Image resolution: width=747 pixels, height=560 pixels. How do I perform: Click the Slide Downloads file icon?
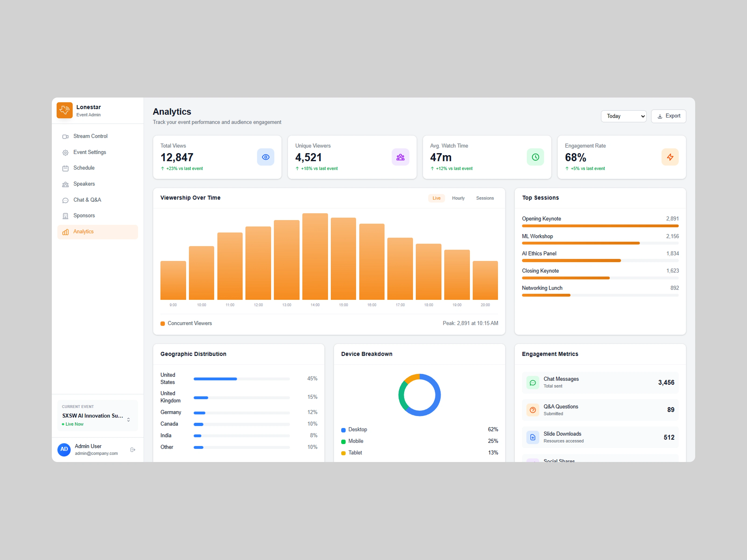tap(532, 437)
